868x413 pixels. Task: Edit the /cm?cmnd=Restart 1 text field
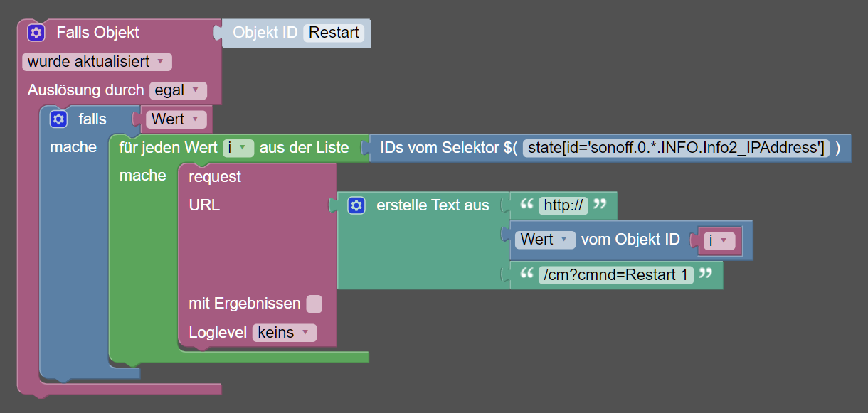(616, 274)
